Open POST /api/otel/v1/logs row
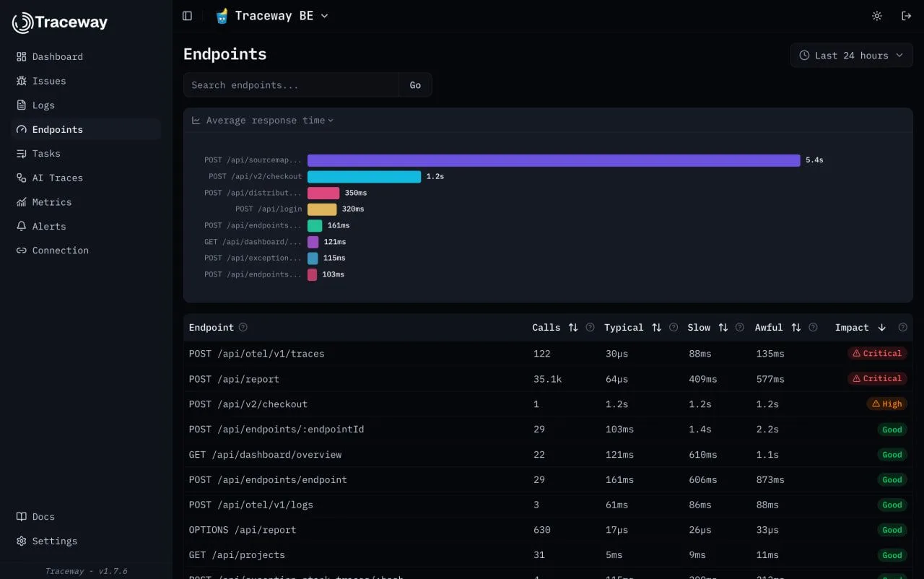Screen dimensions: 924x579 (x=548, y=505)
